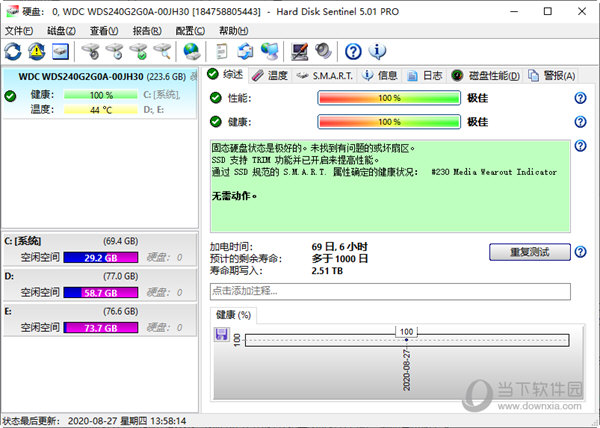Switch to the 信息 information tab
Image resolution: width=600 pixels, height=428 pixels.
click(x=380, y=76)
